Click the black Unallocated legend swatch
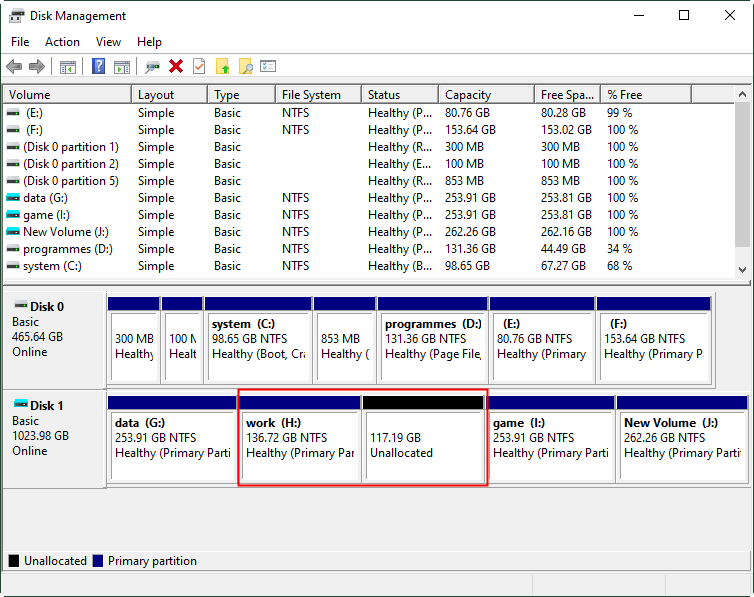The image size is (754, 597). 14,560
